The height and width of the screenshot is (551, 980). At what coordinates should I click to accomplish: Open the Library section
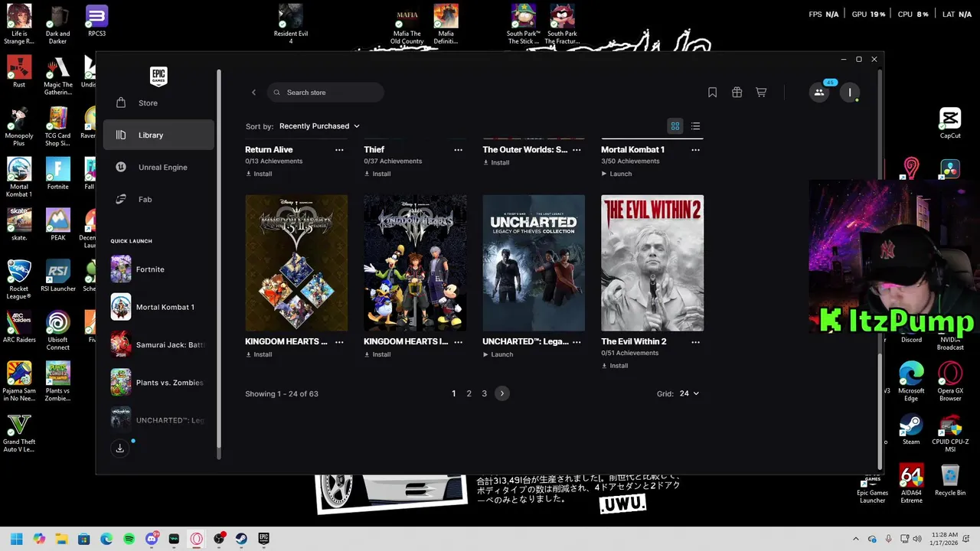click(158, 135)
